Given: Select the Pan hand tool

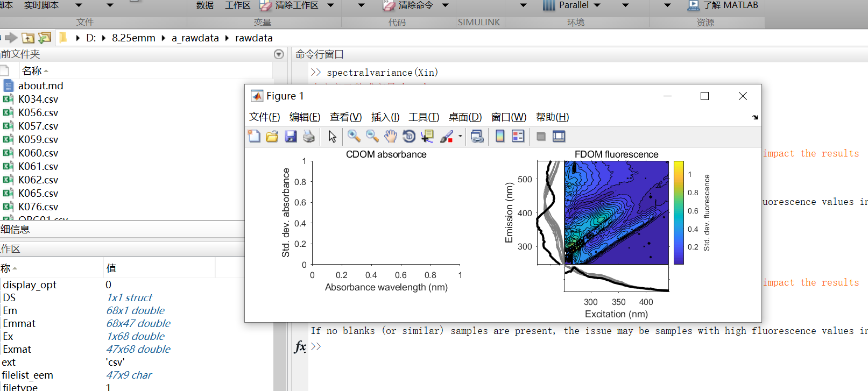Looking at the screenshot, I should [x=390, y=137].
